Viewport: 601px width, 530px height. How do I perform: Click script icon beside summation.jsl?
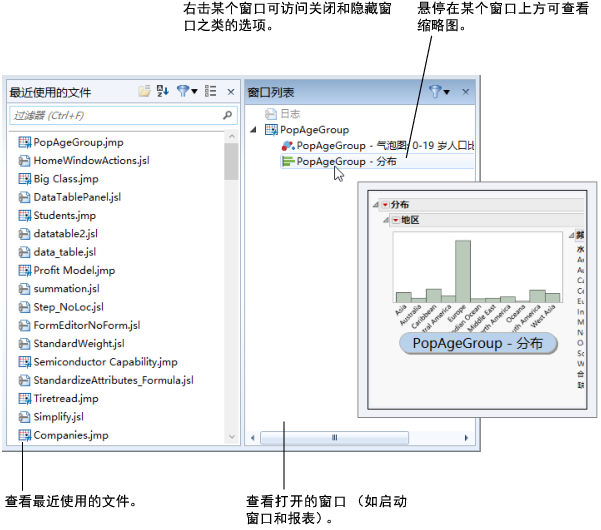pyautogui.click(x=25, y=289)
